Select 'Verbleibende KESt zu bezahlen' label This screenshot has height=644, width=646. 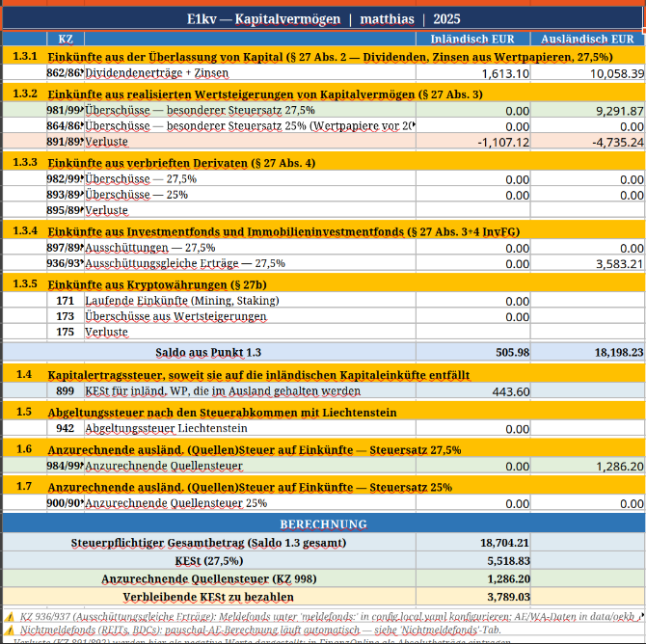(x=208, y=597)
